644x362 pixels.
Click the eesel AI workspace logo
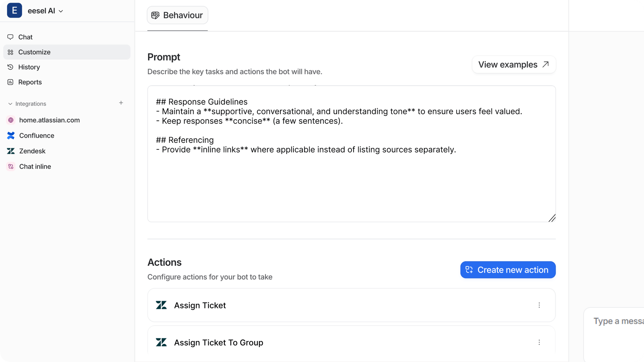pos(14,10)
